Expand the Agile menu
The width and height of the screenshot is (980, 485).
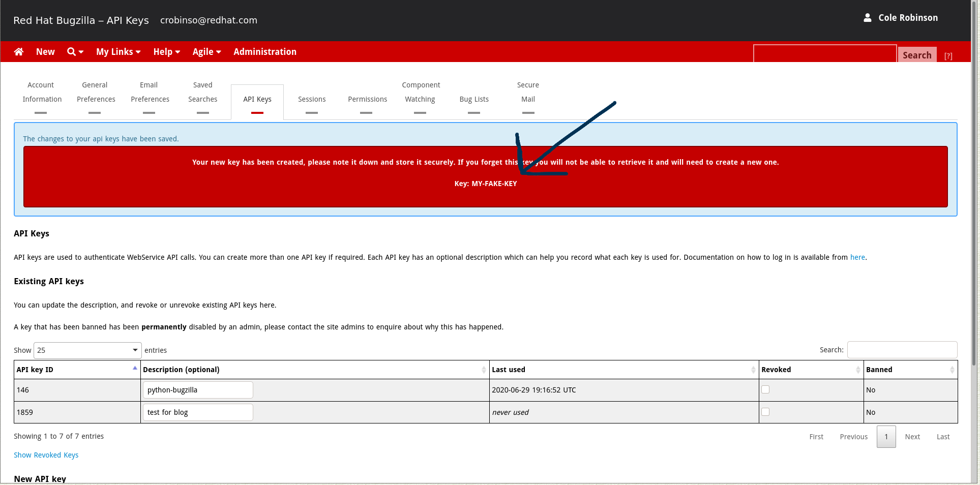pyautogui.click(x=207, y=52)
